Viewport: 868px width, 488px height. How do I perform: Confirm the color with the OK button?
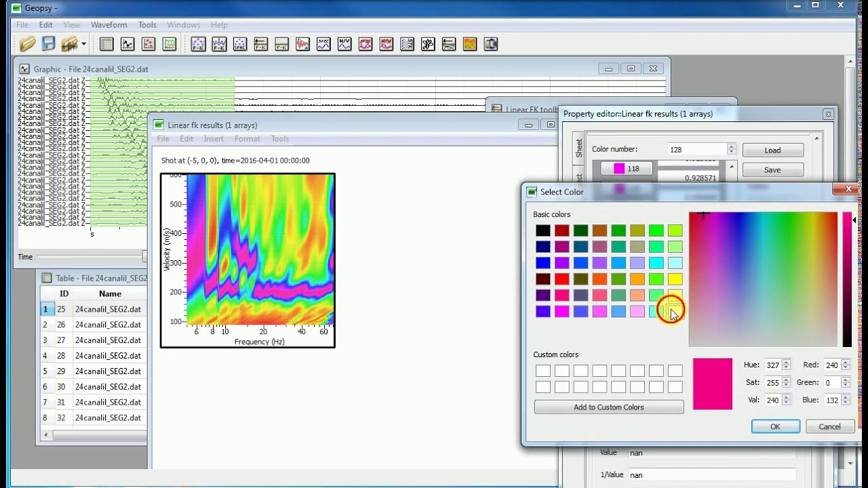click(775, 426)
